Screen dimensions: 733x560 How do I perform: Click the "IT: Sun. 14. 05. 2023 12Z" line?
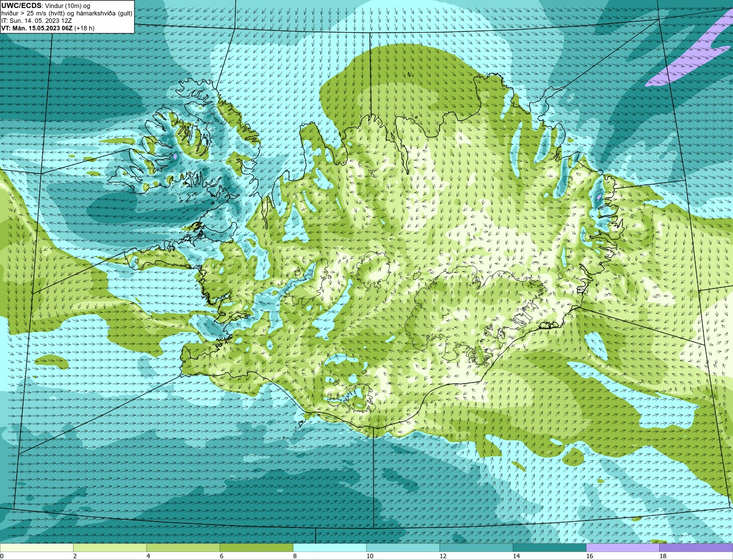(37, 21)
